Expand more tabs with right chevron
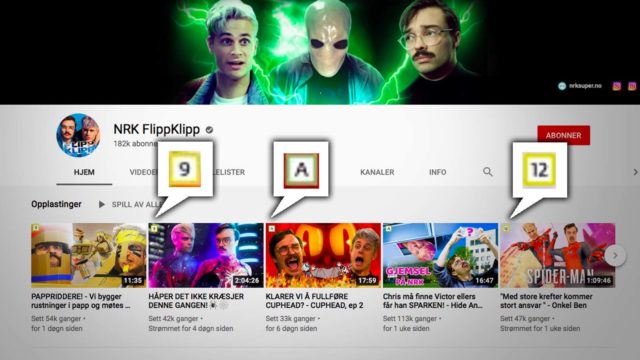 click(635, 172)
